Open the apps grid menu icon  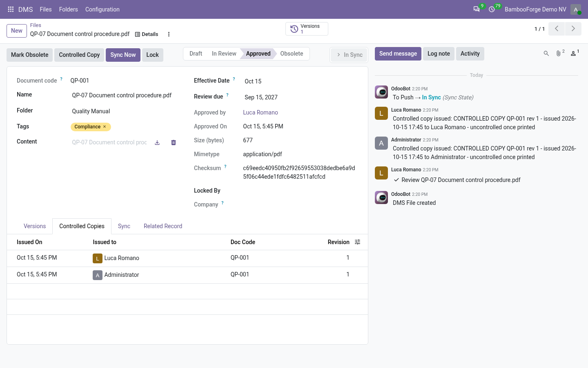pyautogui.click(x=11, y=9)
